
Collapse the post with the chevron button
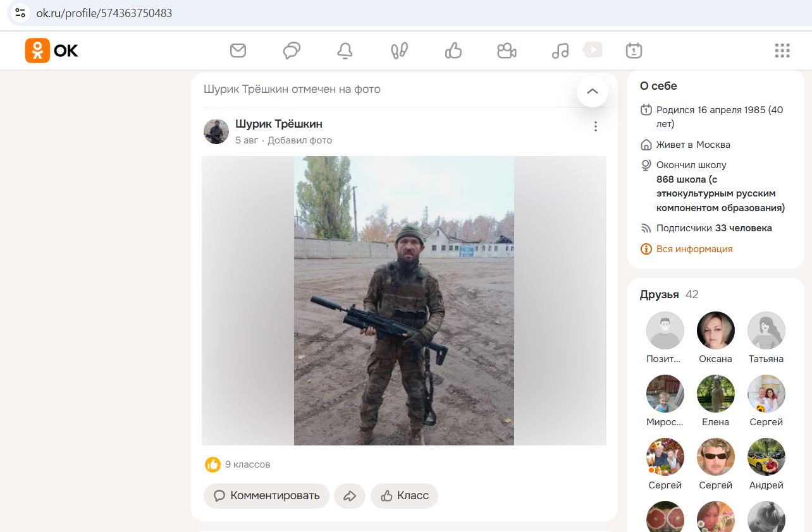click(x=593, y=91)
